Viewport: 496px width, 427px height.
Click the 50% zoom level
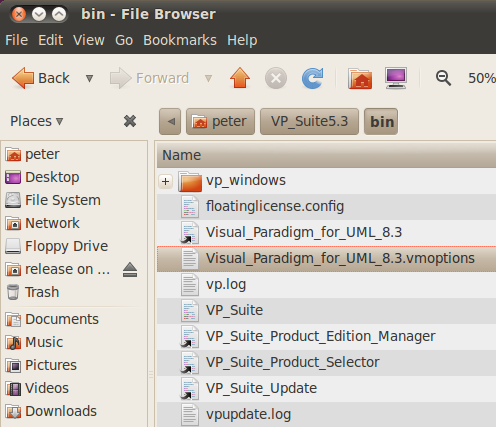click(x=482, y=78)
